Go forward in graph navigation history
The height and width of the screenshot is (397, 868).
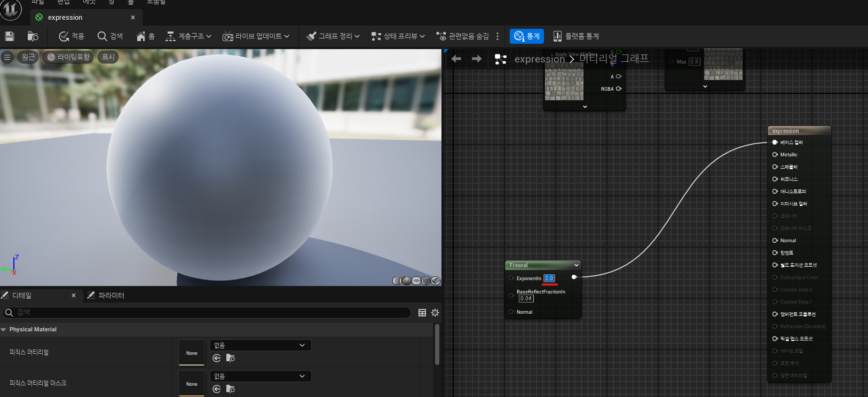coord(477,59)
